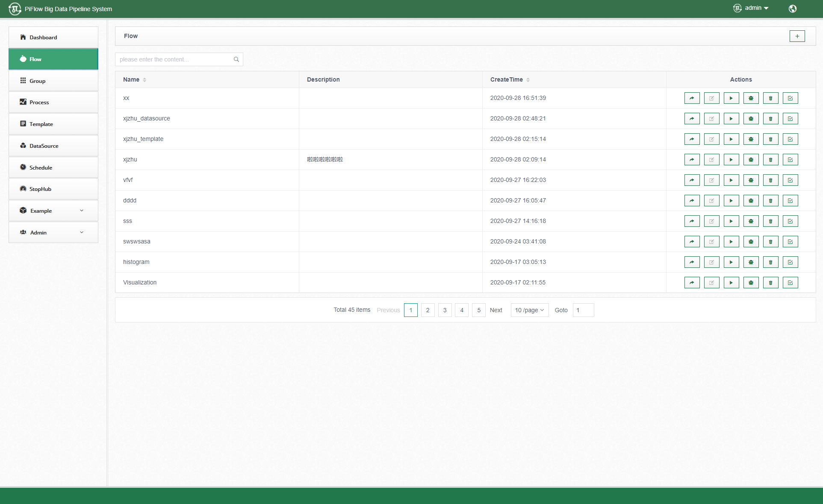Expand the Example sidebar menu
Image resolution: width=823 pixels, height=504 pixels.
coord(53,211)
